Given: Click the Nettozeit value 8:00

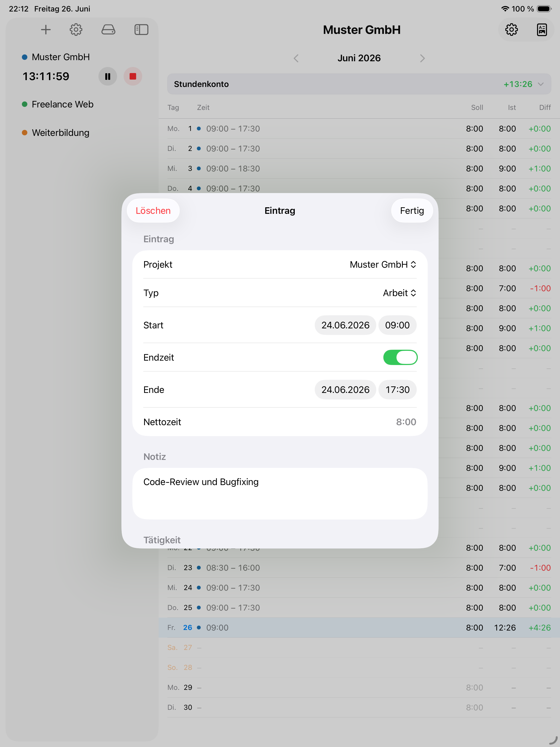Looking at the screenshot, I should tap(406, 422).
